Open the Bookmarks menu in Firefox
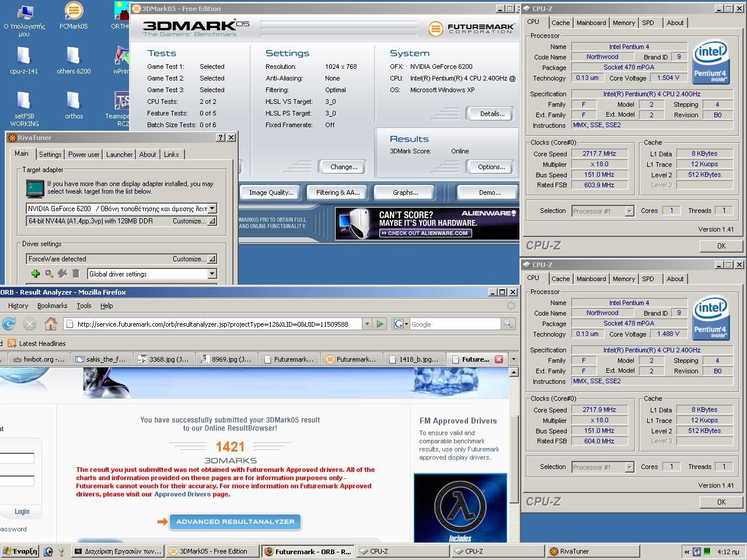This screenshot has height=560, width=747. point(52,306)
